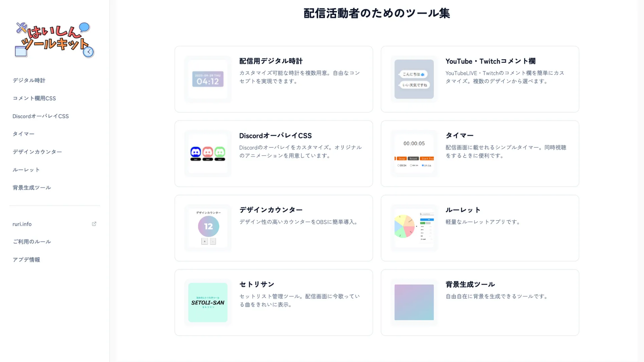Click description 軽量なルーレットアプリです
This screenshot has height=362, width=644.
point(484,222)
